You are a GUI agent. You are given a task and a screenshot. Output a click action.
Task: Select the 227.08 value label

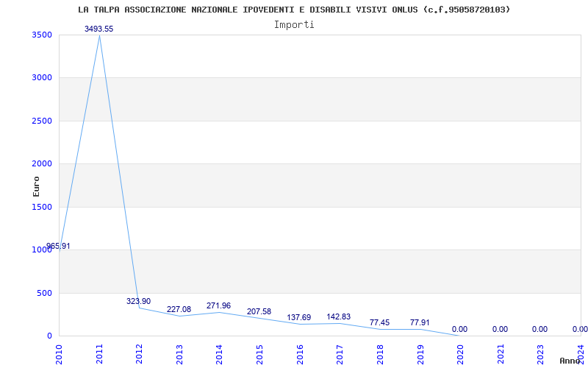click(x=179, y=309)
